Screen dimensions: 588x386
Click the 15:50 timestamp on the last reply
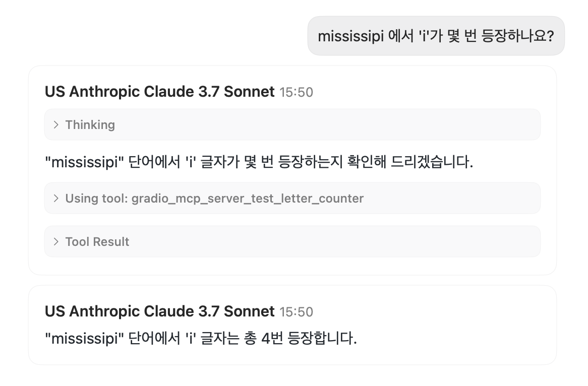point(296,312)
